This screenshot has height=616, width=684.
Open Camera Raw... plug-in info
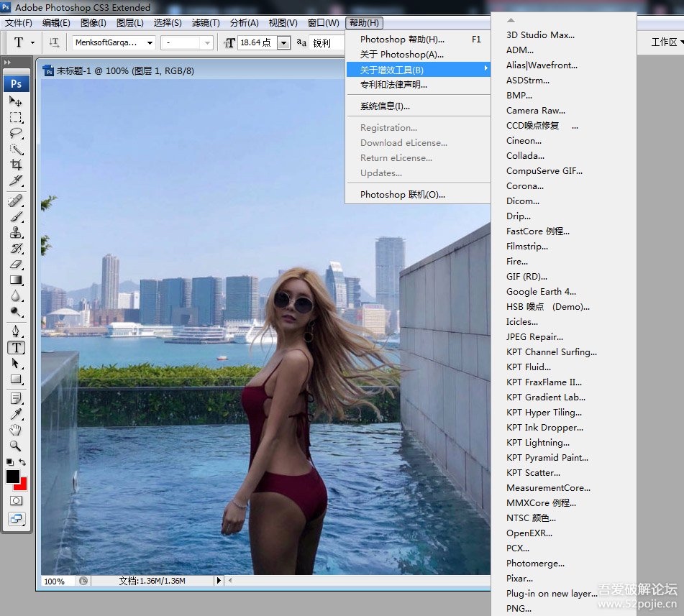pyautogui.click(x=535, y=111)
